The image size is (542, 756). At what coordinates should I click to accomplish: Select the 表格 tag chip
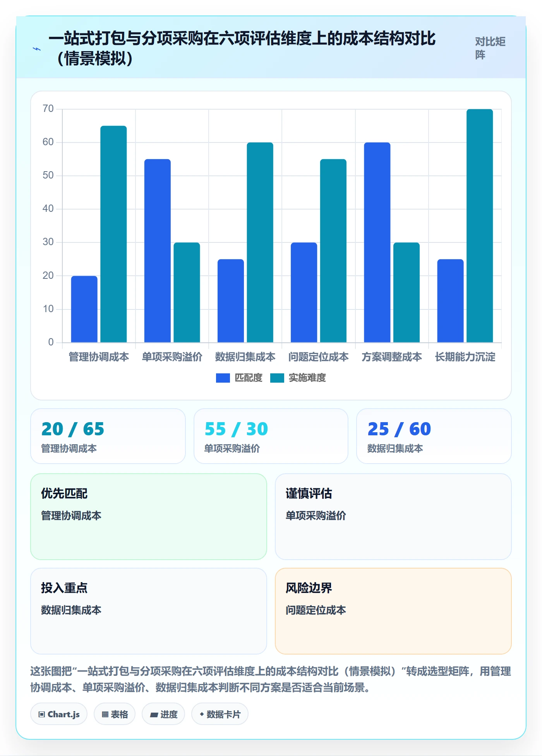click(x=115, y=714)
